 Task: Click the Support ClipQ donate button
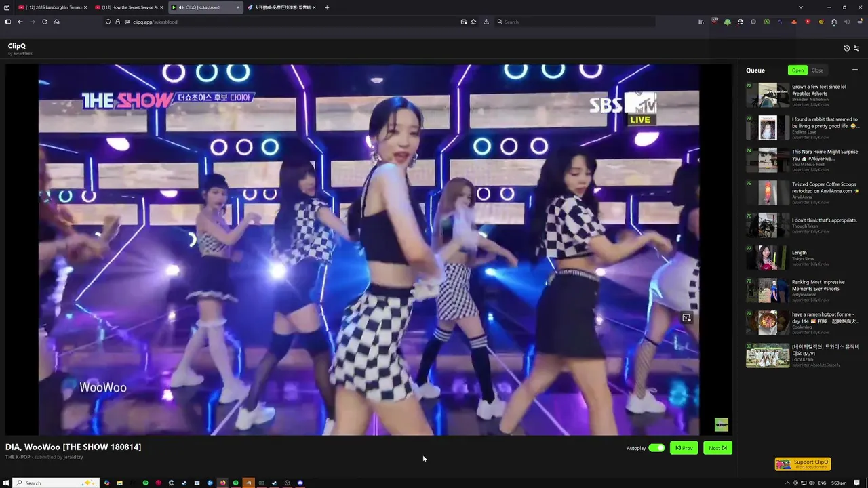point(803,464)
